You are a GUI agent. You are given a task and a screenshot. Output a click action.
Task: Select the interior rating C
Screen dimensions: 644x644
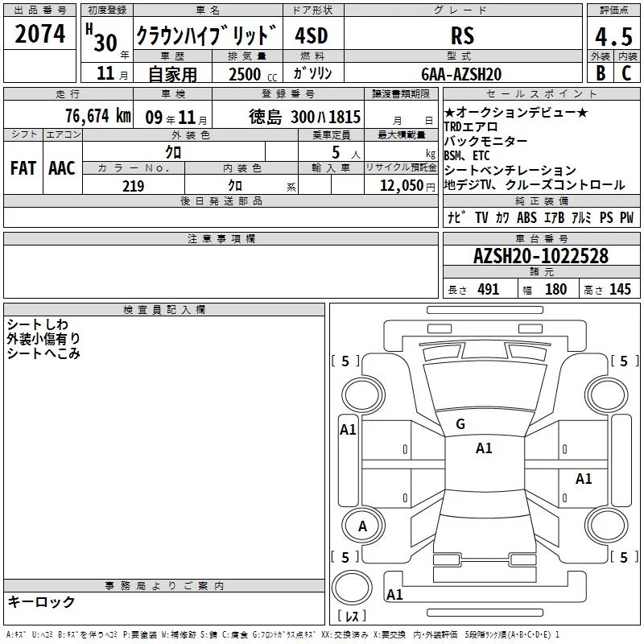(x=626, y=73)
